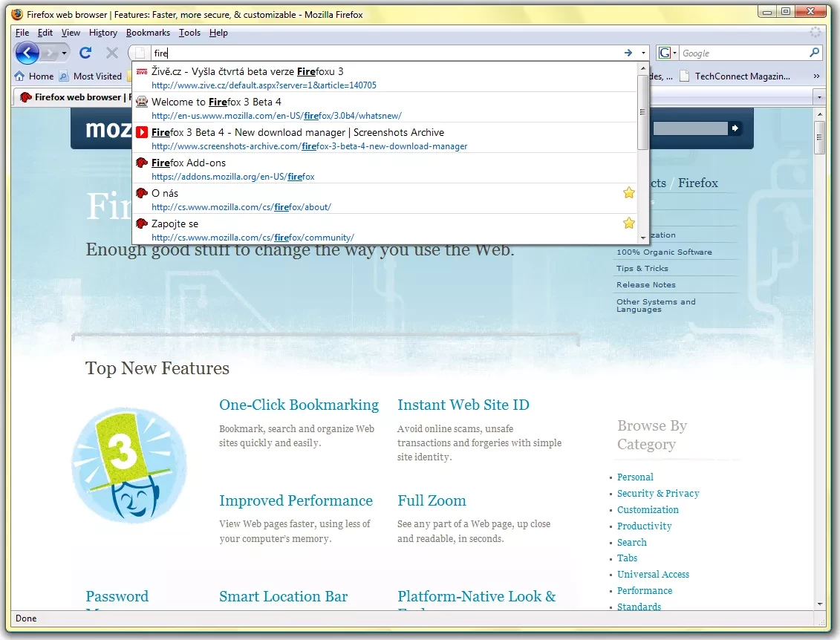Open the Most Visited bookmarks folder
Image resolution: width=840 pixels, height=640 pixels.
point(91,76)
